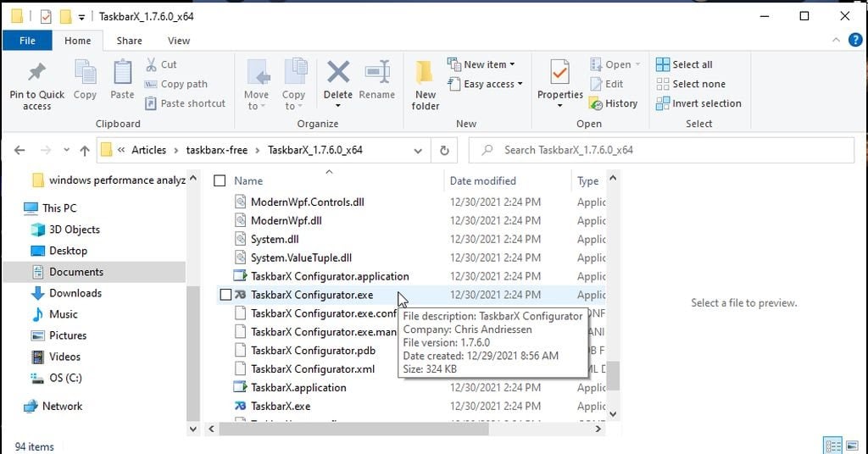This screenshot has width=868, height=454.
Task: Sort by Type column header
Action: pos(588,180)
